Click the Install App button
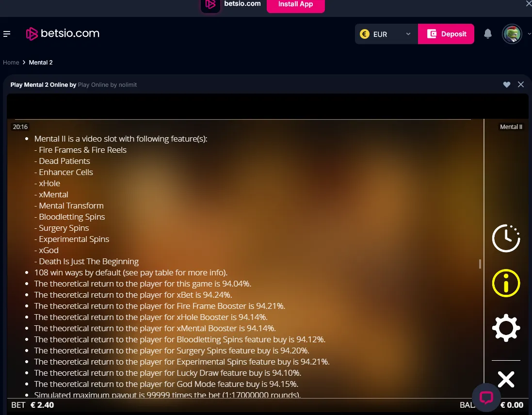This screenshot has height=415, width=532. [295, 5]
